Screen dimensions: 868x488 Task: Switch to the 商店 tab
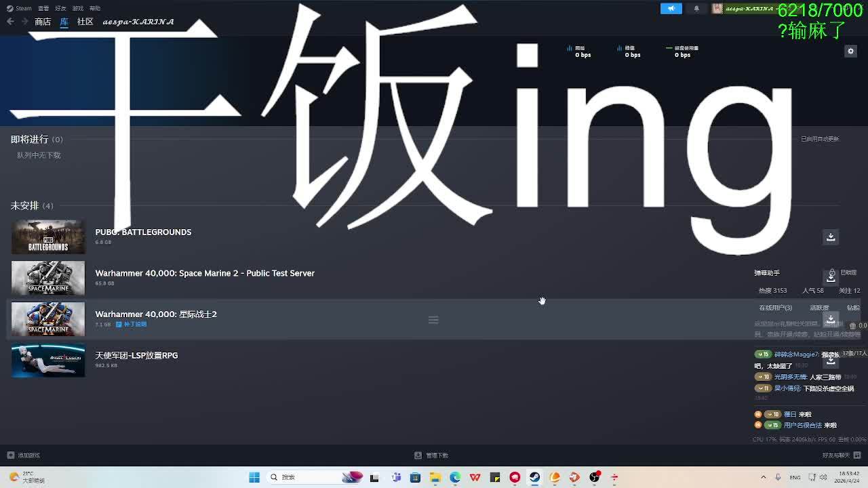click(x=43, y=22)
